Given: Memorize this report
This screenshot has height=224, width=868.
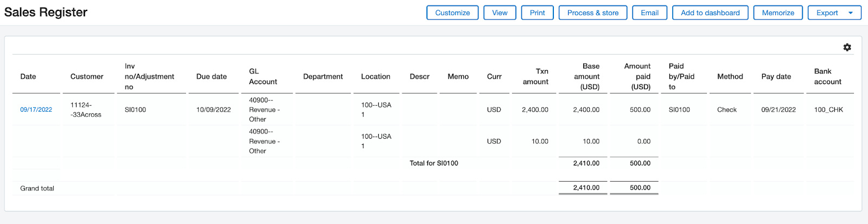Looking at the screenshot, I should coord(778,13).
